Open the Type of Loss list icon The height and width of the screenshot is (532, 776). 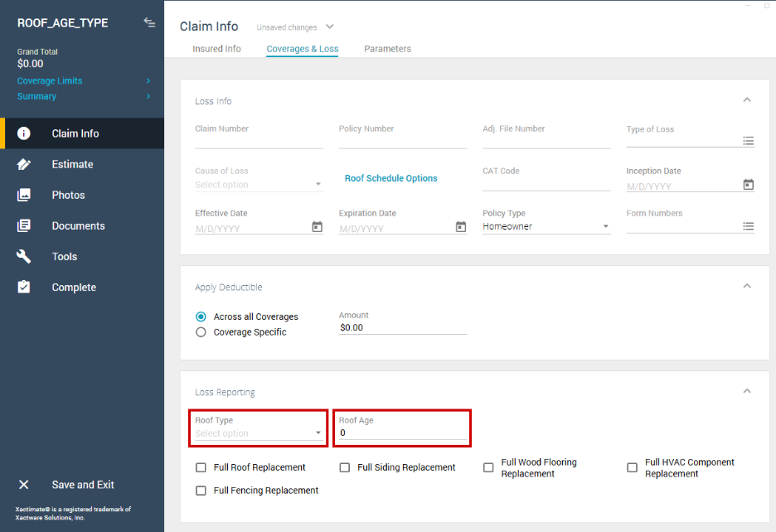(748, 142)
